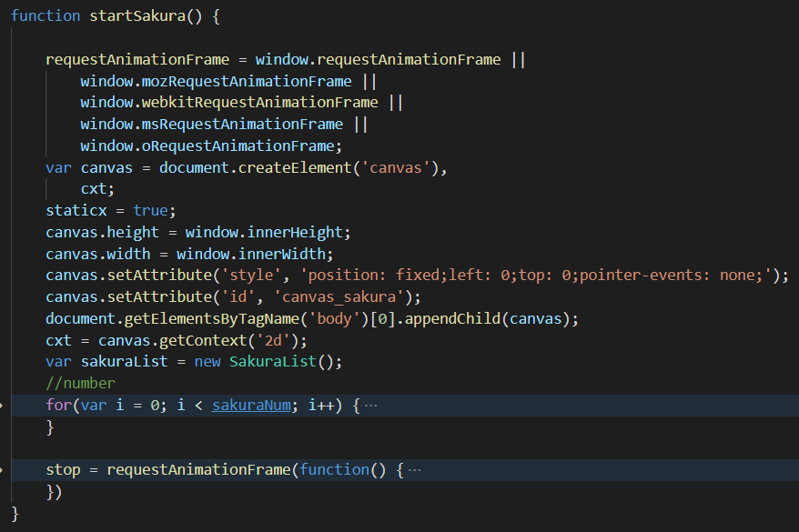
Task: Follow the underlined sakuraNum variable link
Action: 251,406
